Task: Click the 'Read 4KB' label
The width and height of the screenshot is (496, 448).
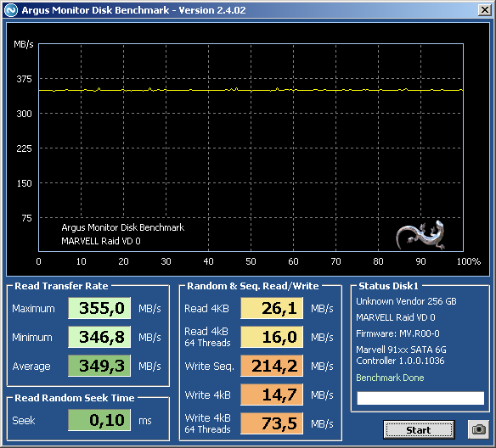Action: pyautogui.click(x=206, y=308)
